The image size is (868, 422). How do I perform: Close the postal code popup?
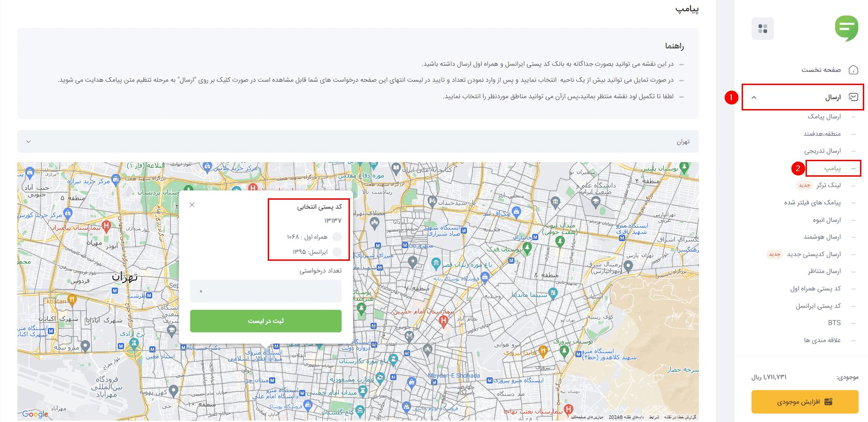192,204
